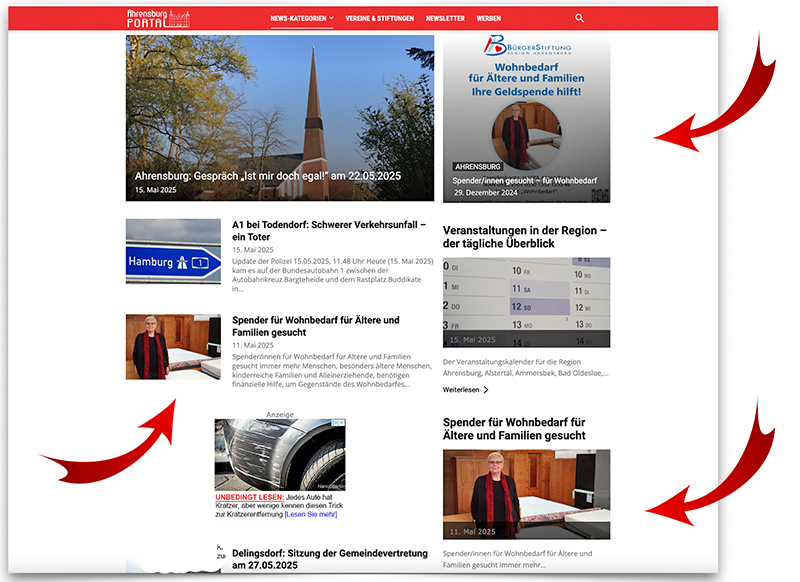
Task: Click the excerpt starting "Spender/innen für Wohnbedarf für Ältere und Familien gesucht Immer"
Action: coord(332,370)
